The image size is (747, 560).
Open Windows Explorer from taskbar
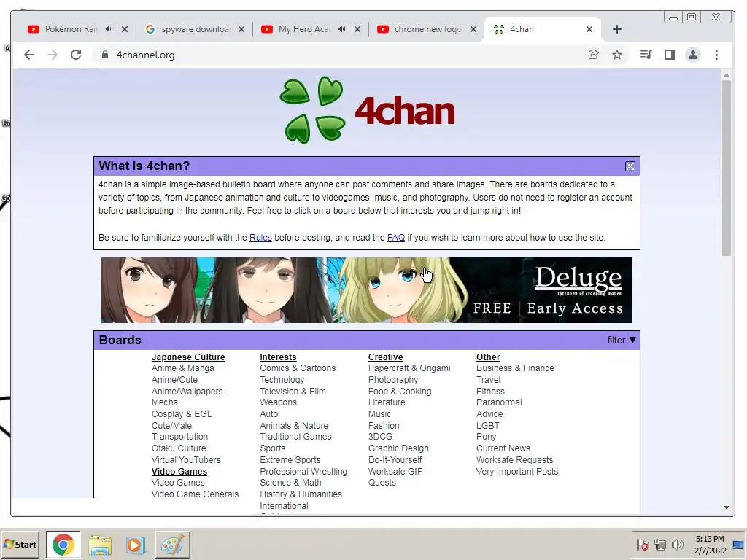click(100, 544)
